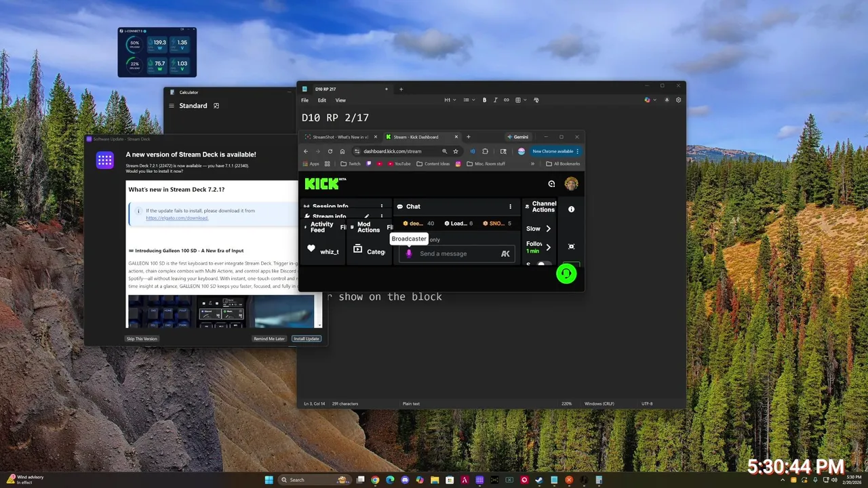Open Notepad settings gear

tap(678, 100)
